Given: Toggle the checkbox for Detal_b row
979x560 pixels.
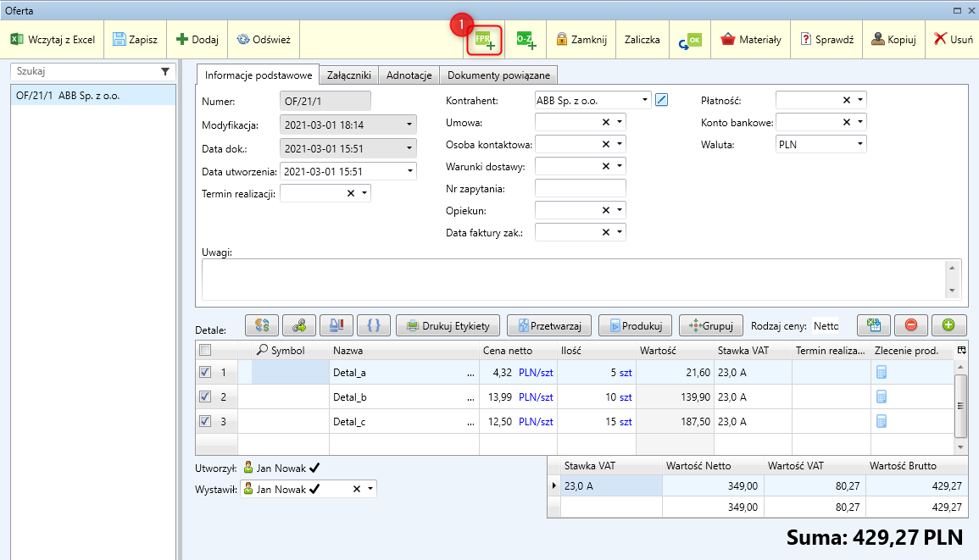Looking at the screenshot, I should pyautogui.click(x=204, y=396).
